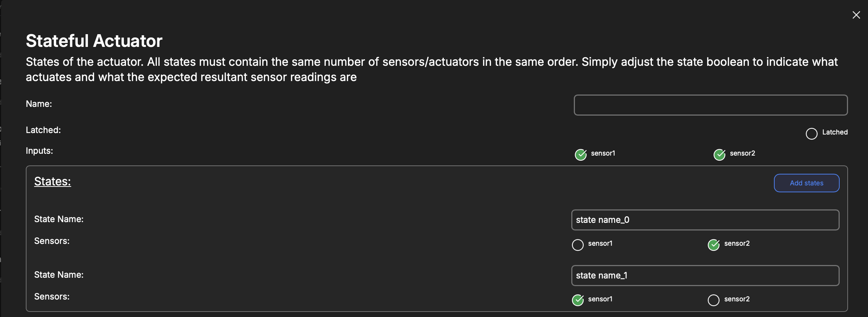868x317 pixels.
Task: Uncheck sensor1 in the Inputs row
Action: click(x=580, y=155)
